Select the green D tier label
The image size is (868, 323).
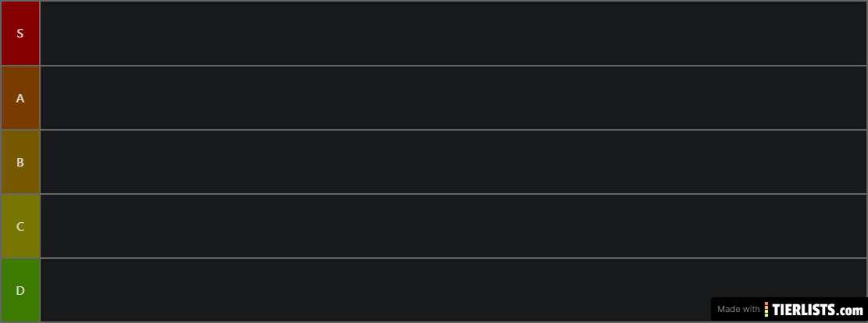[x=20, y=291]
